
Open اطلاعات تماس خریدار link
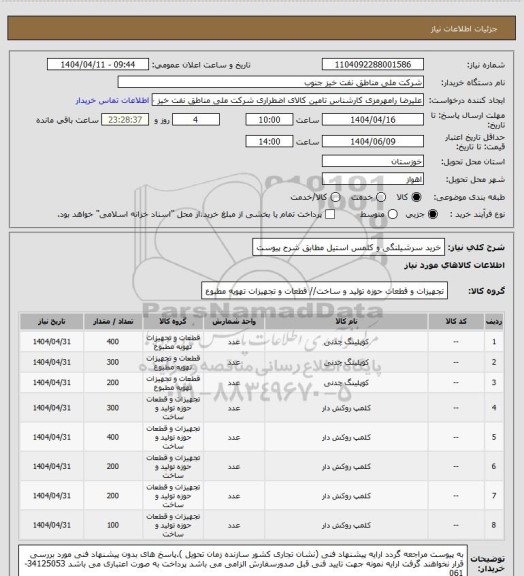[112, 100]
